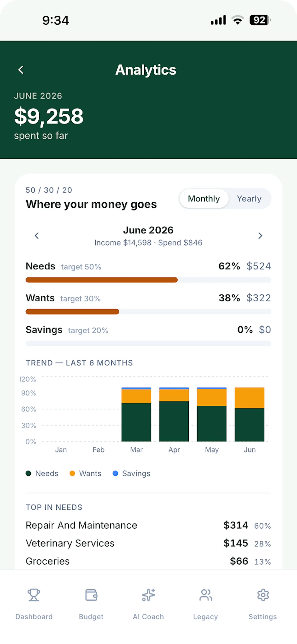Tap the Wi-Fi icon in status bar

click(237, 20)
